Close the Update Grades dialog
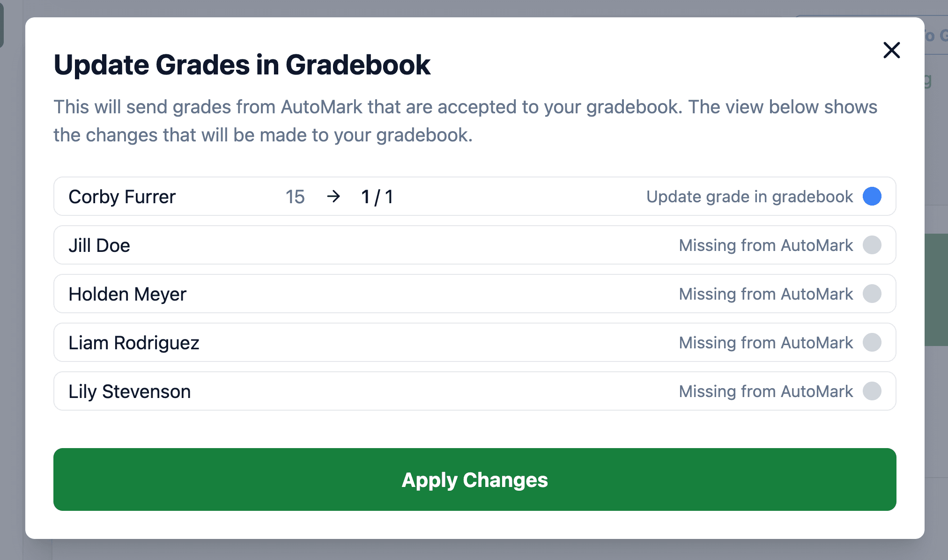Image resolution: width=948 pixels, height=560 pixels. coord(891,51)
